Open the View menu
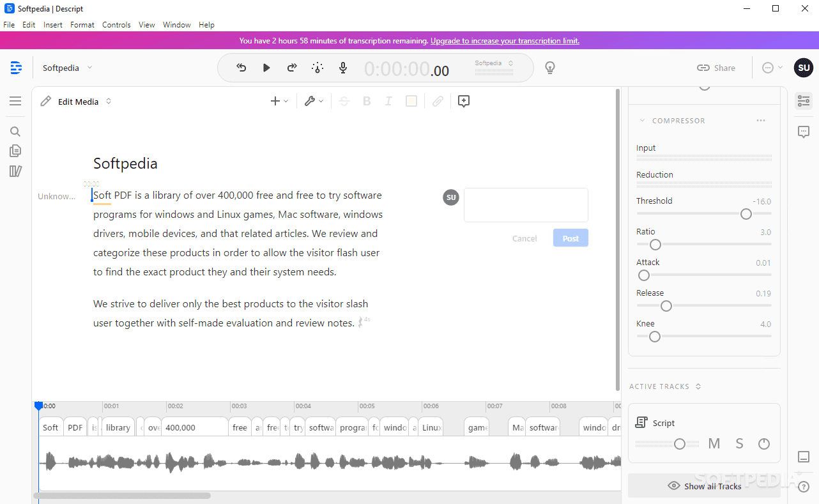 147,25
